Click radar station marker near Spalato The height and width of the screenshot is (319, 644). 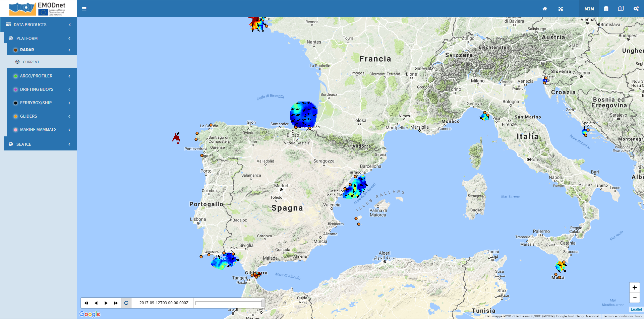coord(588,130)
